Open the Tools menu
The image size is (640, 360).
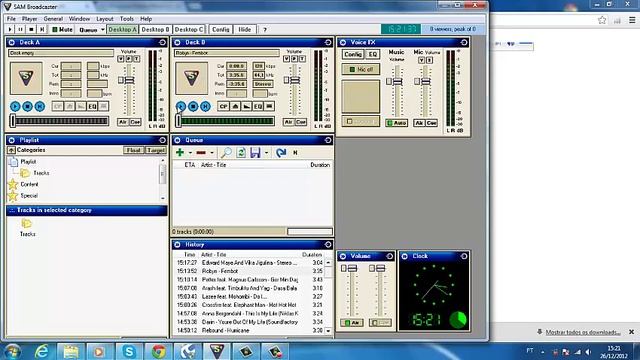[127, 19]
